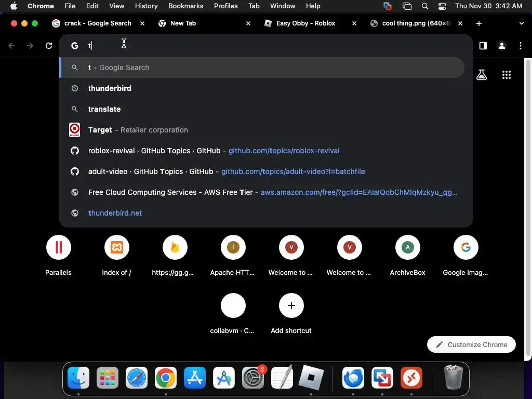Image resolution: width=532 pixels, height=399 pixels.
Task: Click the page vertical scrollbar
Action: coord(528,208)
